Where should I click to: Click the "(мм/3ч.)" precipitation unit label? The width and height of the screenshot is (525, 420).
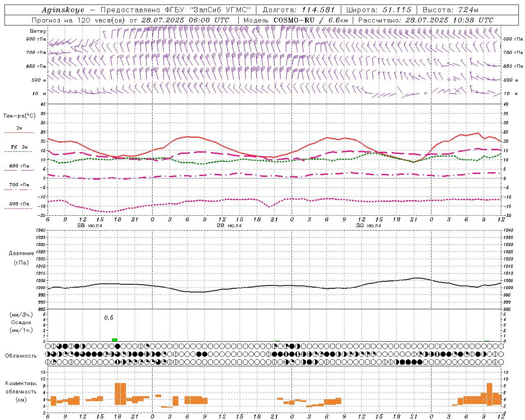[x=22, y=315]
